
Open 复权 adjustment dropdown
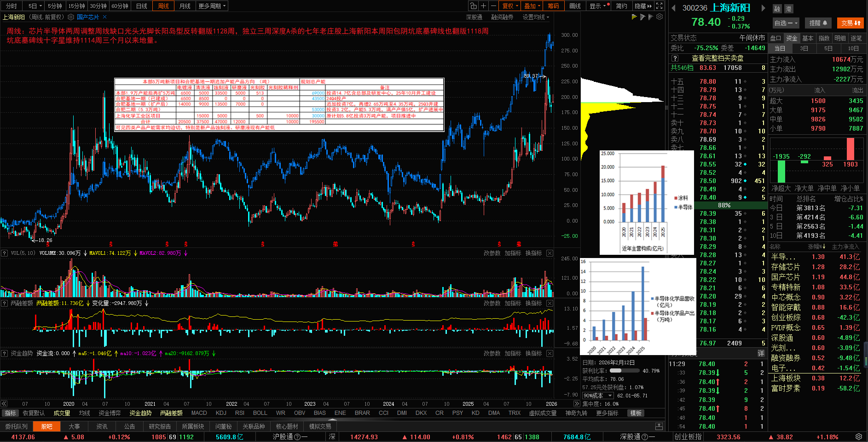pos(510,6)
